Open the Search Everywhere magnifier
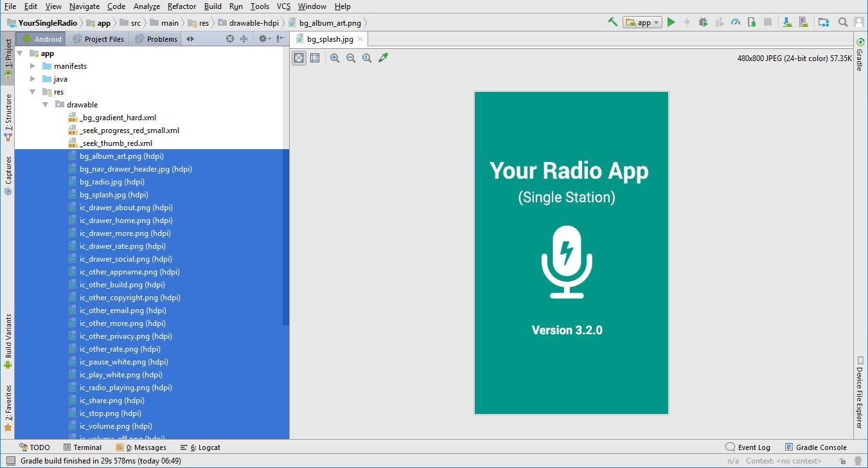Image resolution: width=868 pixels, height=468 pixels. click(843, 22)
